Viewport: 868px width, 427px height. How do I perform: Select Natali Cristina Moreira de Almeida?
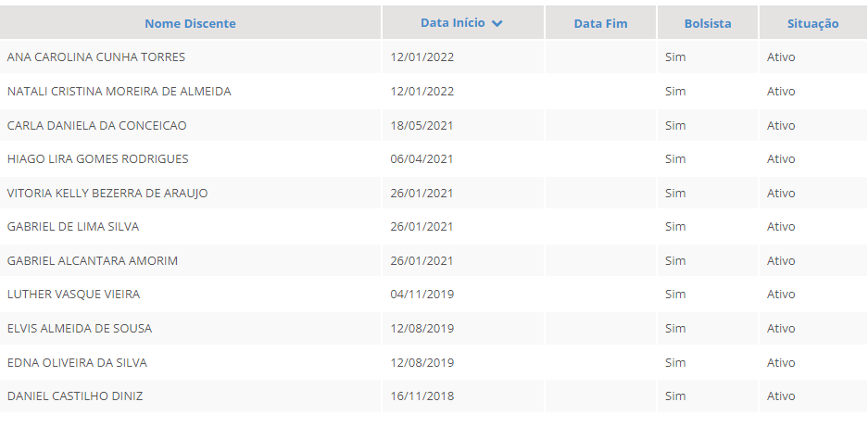(x=119, y=92)
